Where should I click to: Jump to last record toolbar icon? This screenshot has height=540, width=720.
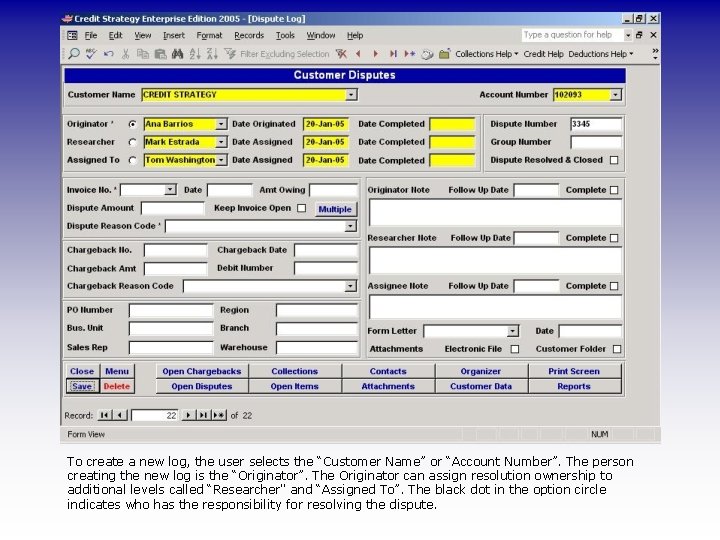click(x=393, y=54)
